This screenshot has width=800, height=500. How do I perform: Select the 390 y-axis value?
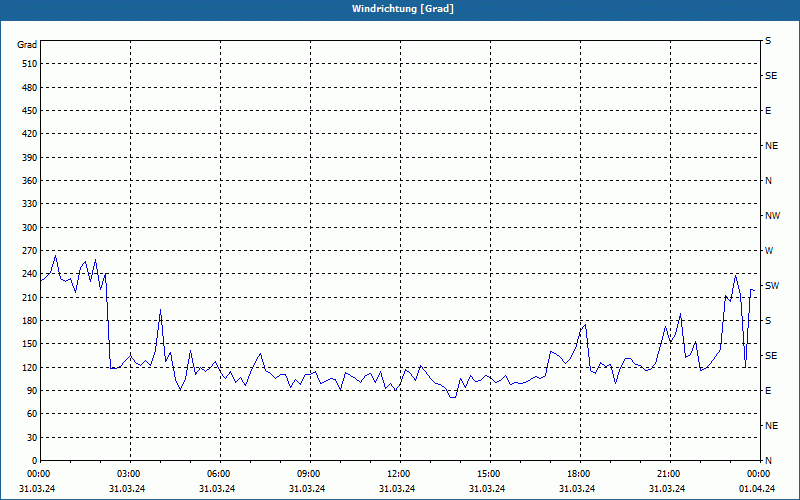click(30, 158)
